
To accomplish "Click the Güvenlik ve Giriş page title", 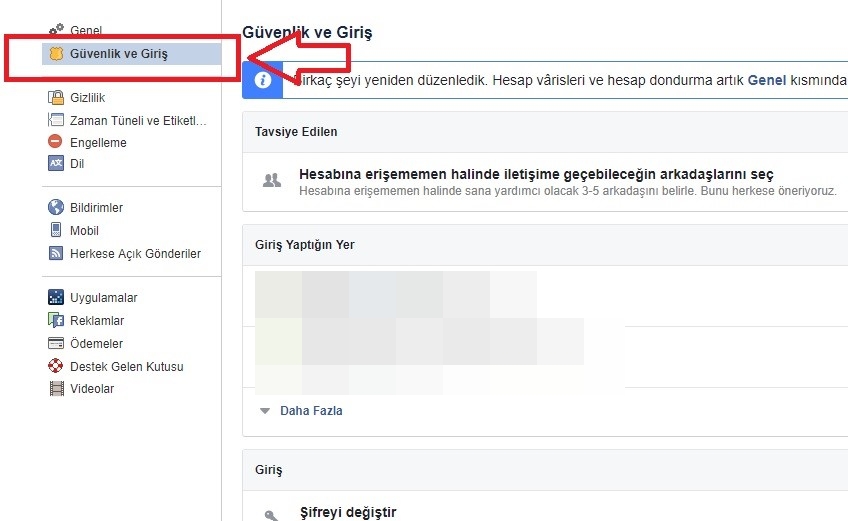I will click(307, 32).
